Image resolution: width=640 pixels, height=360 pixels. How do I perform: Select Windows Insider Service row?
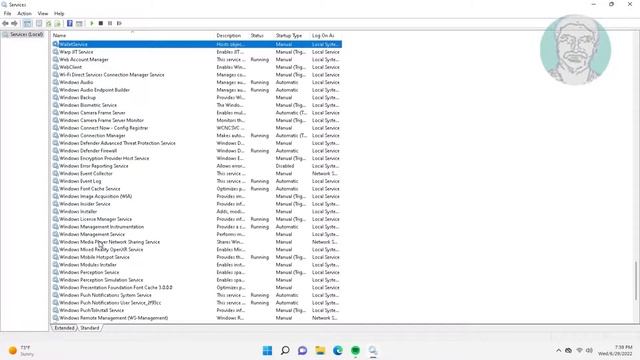(x=197, y=204)
